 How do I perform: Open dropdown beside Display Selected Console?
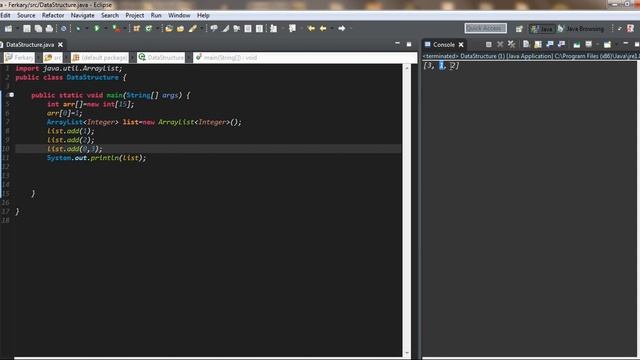[597, 44]
